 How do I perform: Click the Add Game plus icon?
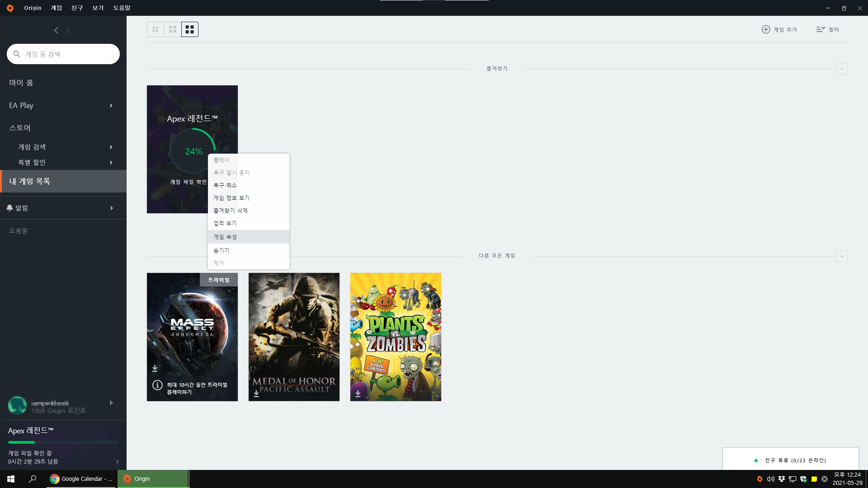[x=766, y=29]
